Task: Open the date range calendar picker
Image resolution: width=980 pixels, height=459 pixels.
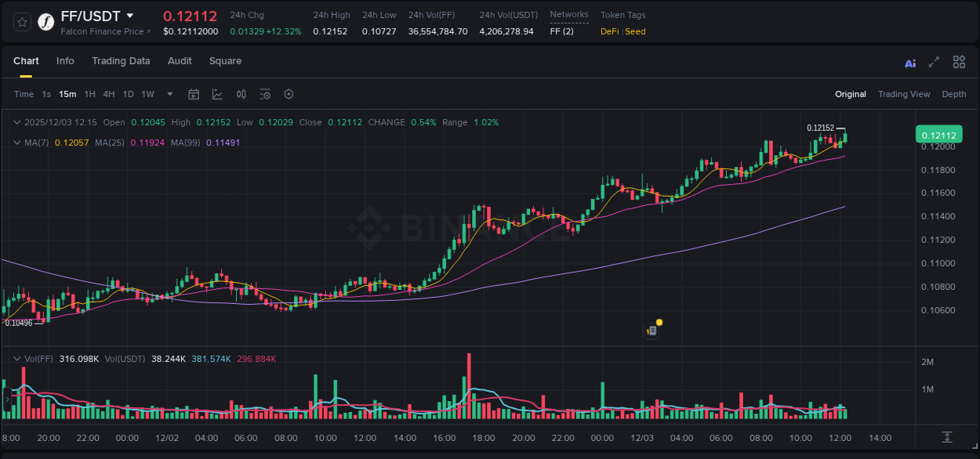Action: [194, 93]
